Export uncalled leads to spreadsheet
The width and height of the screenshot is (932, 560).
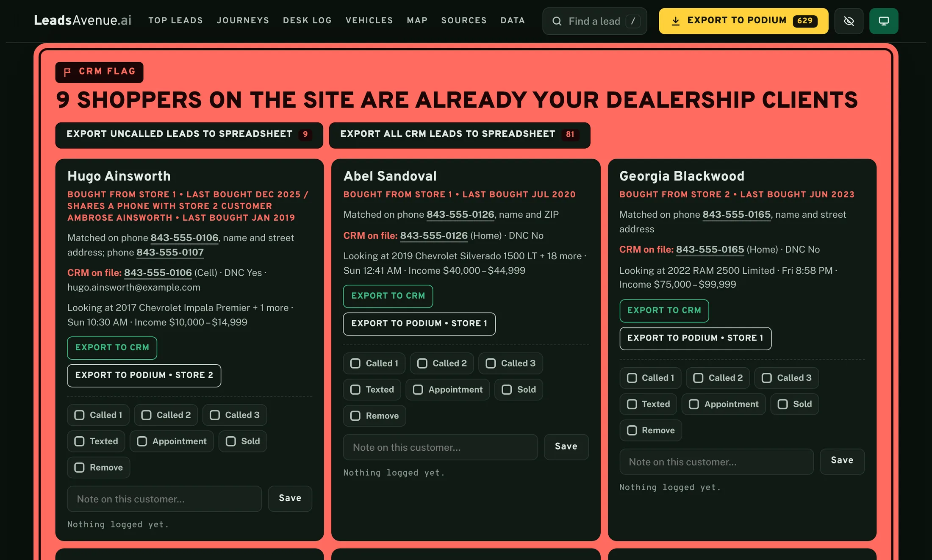tap(189, 135)
